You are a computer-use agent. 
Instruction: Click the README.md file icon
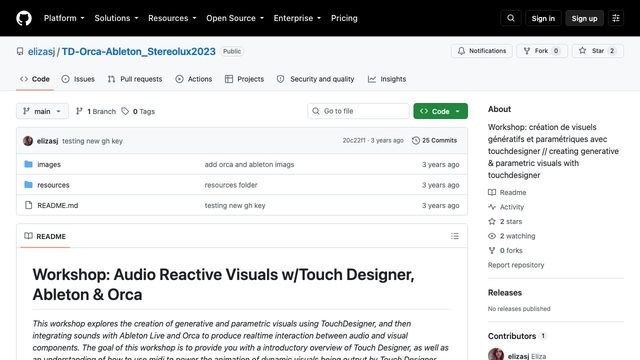28,205
